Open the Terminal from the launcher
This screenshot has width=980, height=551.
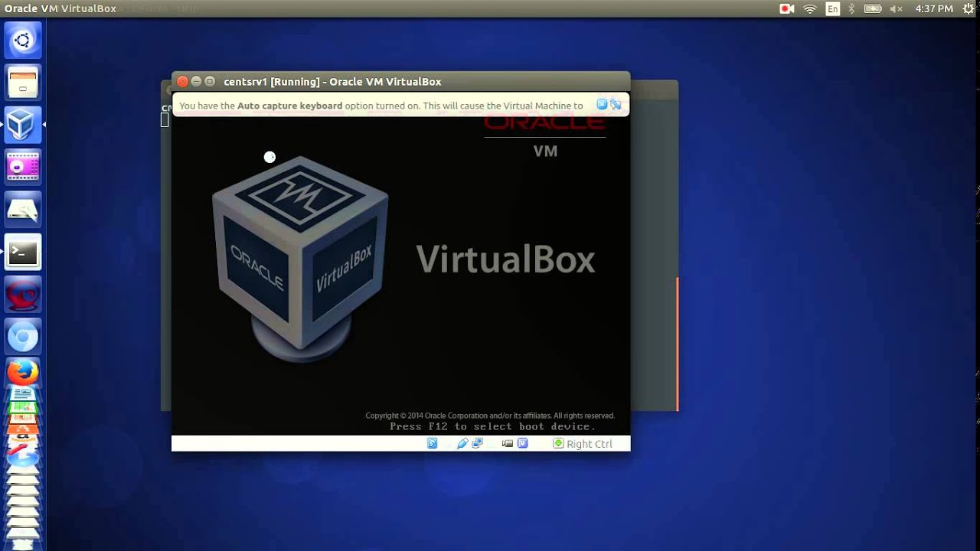[x=23, y=252]
